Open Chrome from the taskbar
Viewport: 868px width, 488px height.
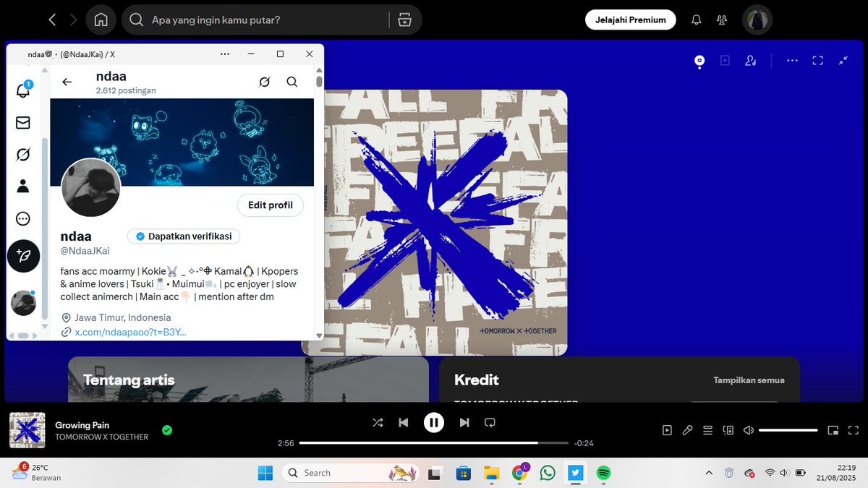[x=520, y=473]
